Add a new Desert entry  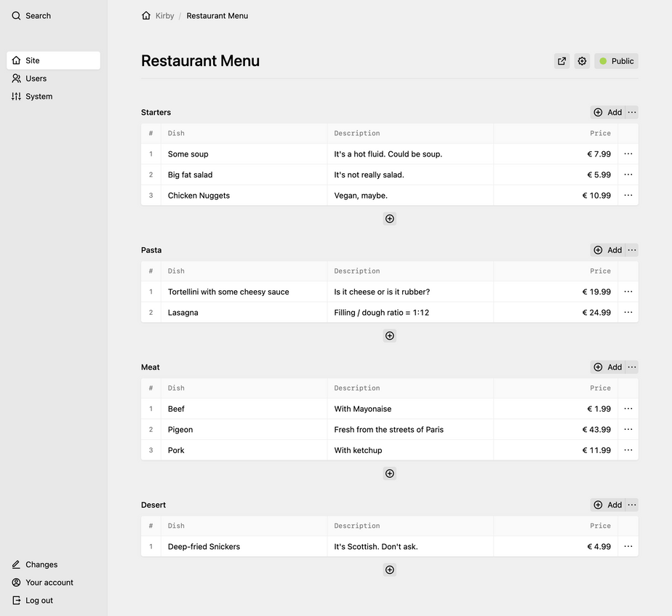607,505
